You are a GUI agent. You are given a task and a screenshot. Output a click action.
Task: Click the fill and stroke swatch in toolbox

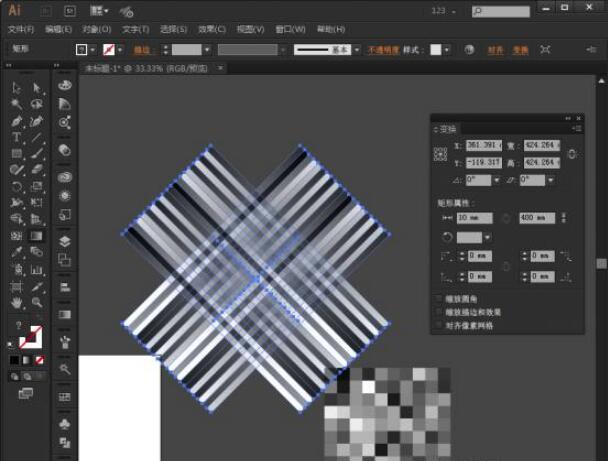coord(31,337)
